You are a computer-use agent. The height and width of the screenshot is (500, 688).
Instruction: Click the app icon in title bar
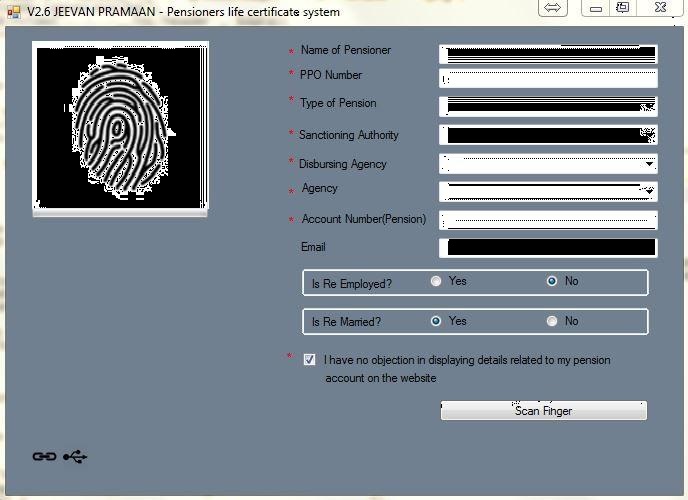coord(13,12)
